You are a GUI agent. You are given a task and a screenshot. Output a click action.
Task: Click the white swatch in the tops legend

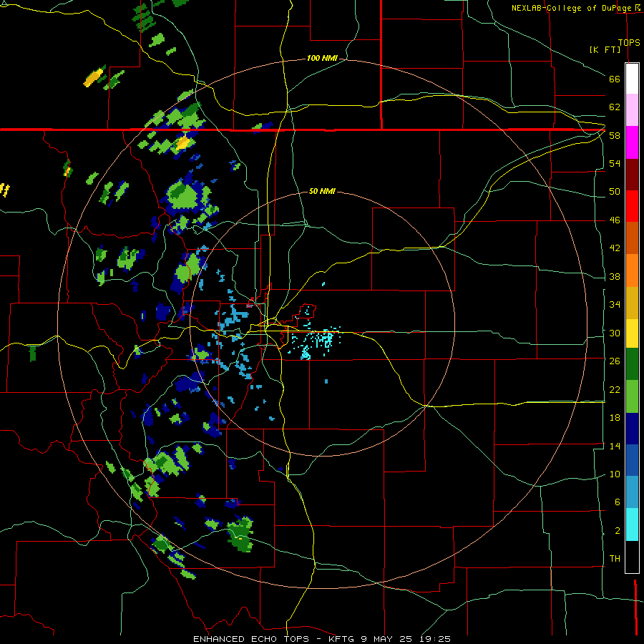pos(632,79)
